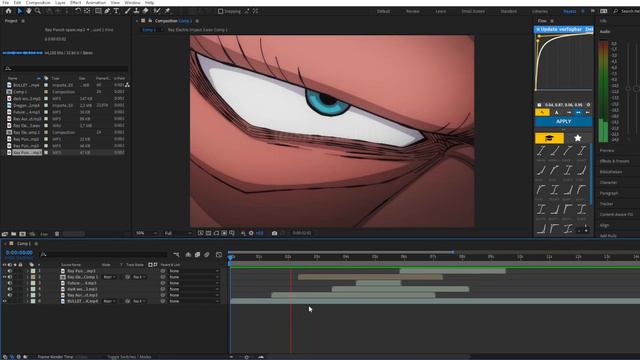
Task: Click the graduation cap presets icon in Flow
Action: point(549,138)
